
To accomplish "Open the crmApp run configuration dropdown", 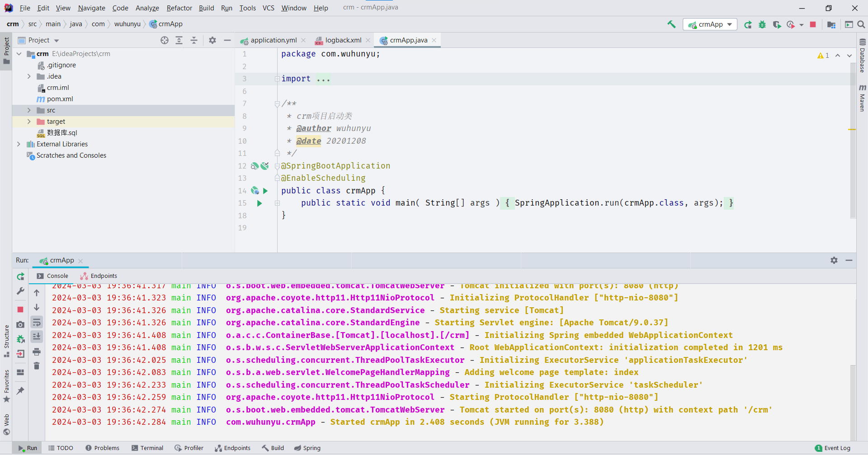I will (x=710, y=24).
